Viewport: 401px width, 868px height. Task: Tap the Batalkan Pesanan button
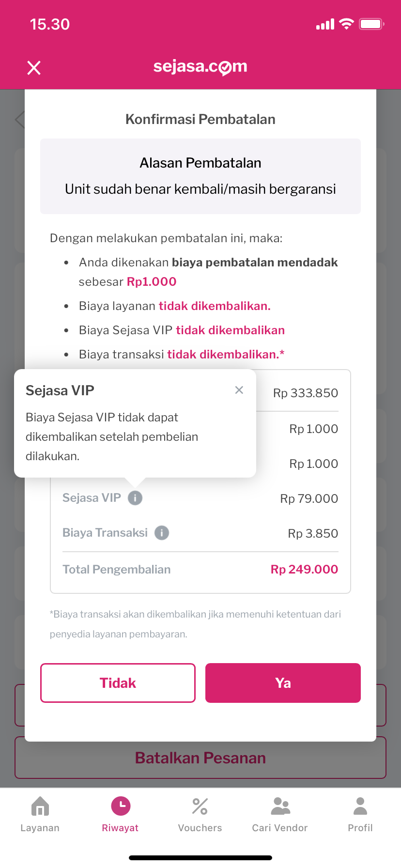click(200, 758)
